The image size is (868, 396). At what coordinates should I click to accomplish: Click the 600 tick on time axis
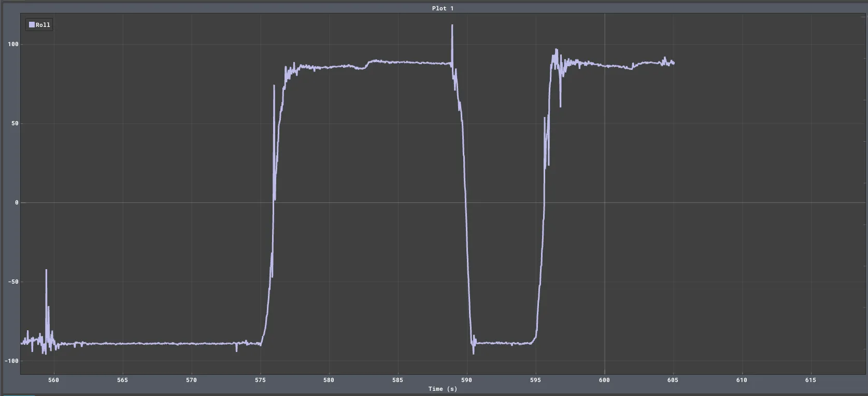pos(604,380)
